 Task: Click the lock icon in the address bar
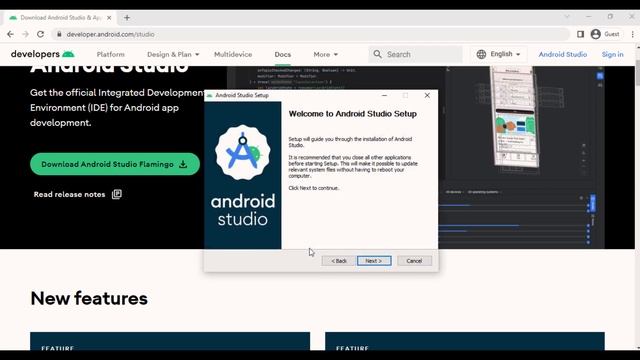pyautogui.click(x=59, y=34)
